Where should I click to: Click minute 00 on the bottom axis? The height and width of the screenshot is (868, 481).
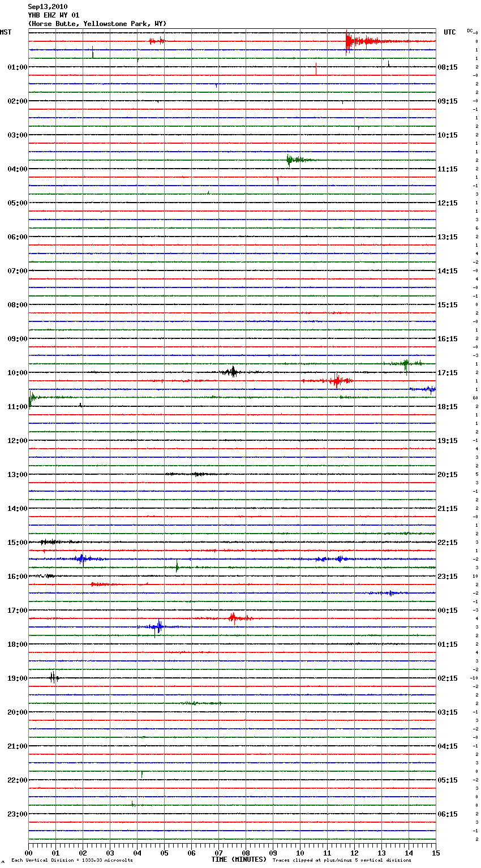[x=28, y=853]
